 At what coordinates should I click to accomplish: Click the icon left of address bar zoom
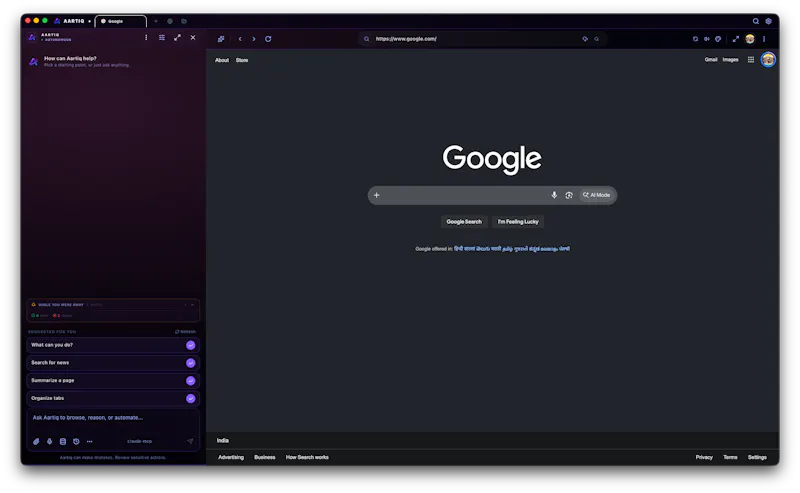[x=585, y=39]
